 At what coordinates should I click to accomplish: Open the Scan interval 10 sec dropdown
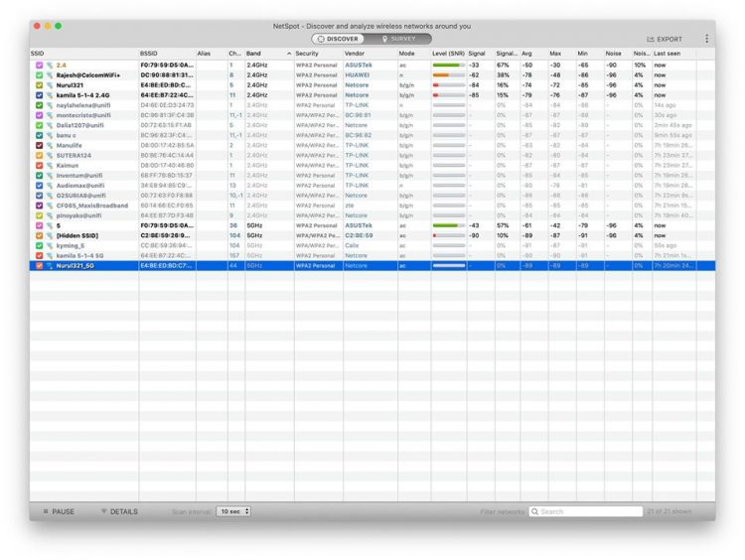[233, 511]
